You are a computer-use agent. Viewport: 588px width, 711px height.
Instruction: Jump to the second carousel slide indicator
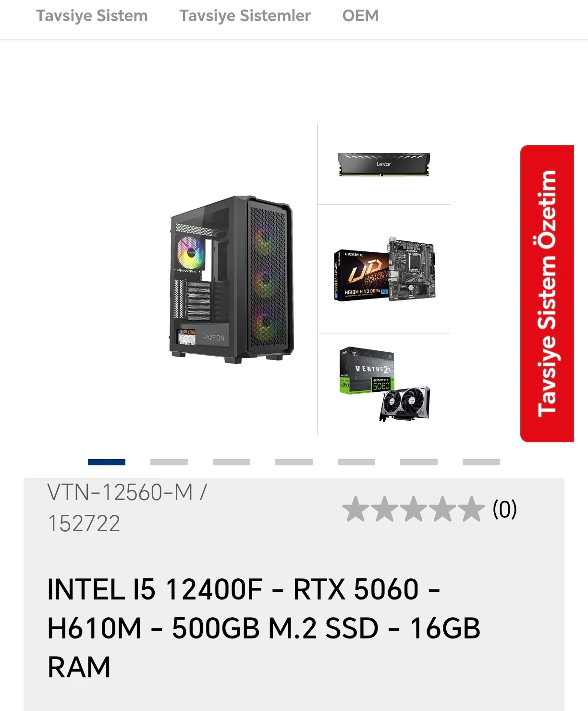169,462
